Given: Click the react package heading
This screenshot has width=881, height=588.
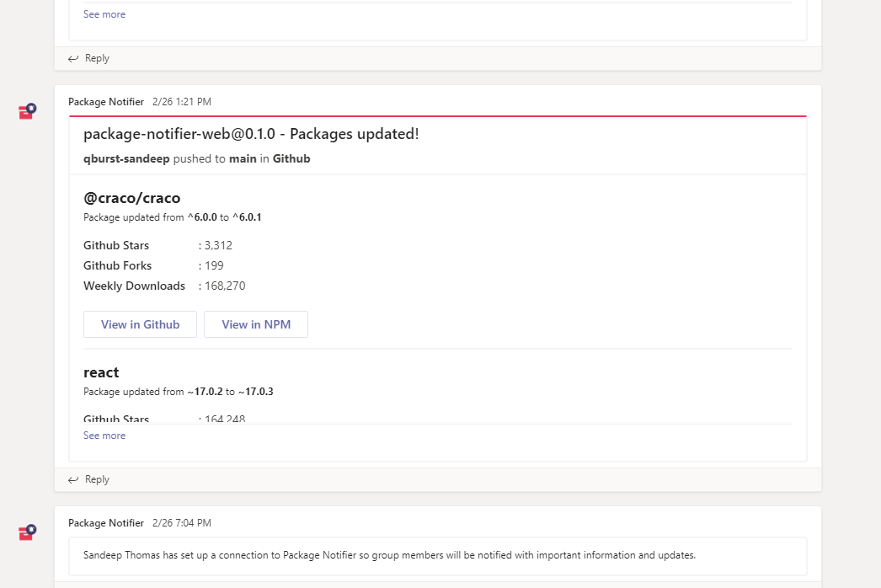Looking at the screenshot, I should (x=101, y=372).
